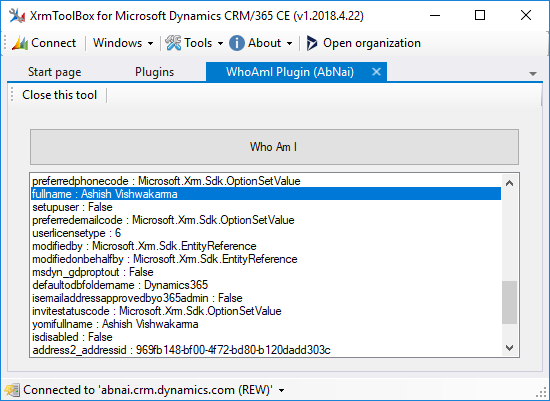Click the XrmToolBox title bar app icon
The image size is (550, 401).
point(17,15)
